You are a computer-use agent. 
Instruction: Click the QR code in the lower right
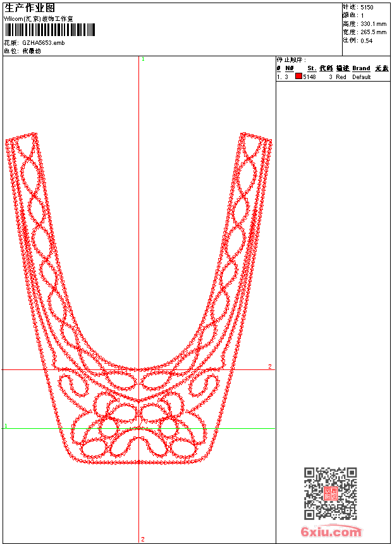330,493
